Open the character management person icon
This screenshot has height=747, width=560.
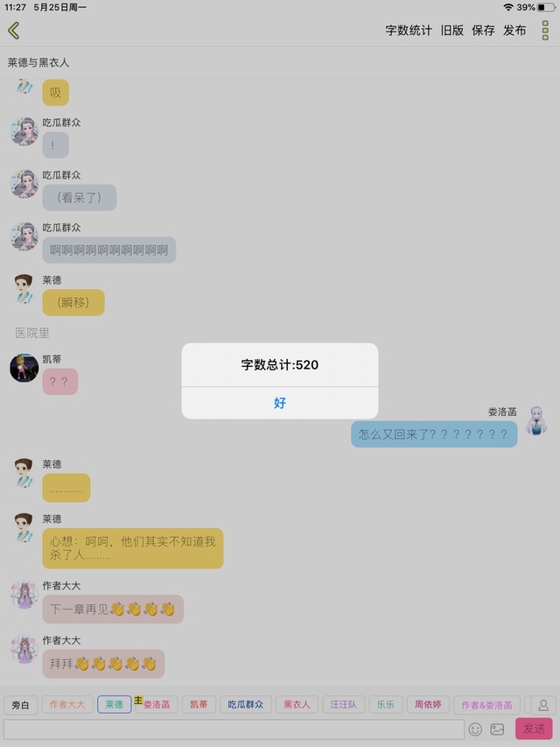(543, 705)
